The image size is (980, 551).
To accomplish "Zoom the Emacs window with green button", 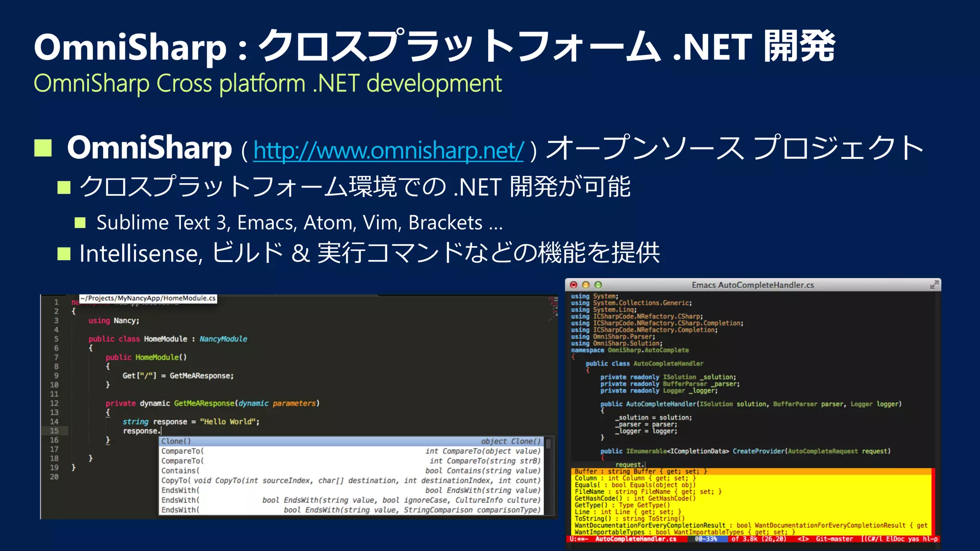I will (598, 285).
